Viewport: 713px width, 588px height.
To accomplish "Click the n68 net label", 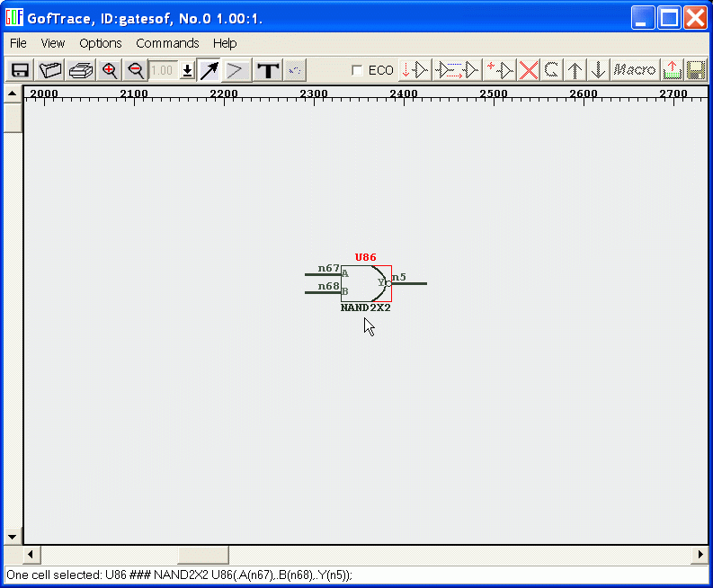I will tap(329, 286).
